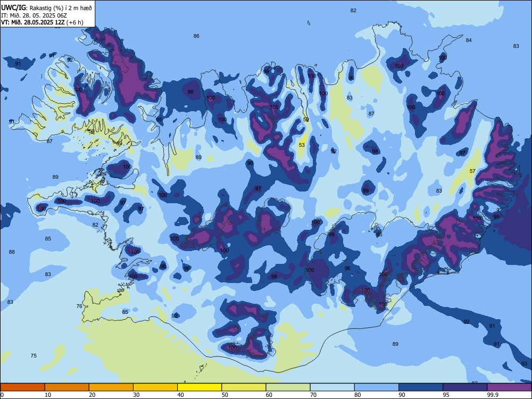This screenshot has height=399, width=532.
Task: Choose the dark blue 90–95 legend swatch
Action: 421,387
